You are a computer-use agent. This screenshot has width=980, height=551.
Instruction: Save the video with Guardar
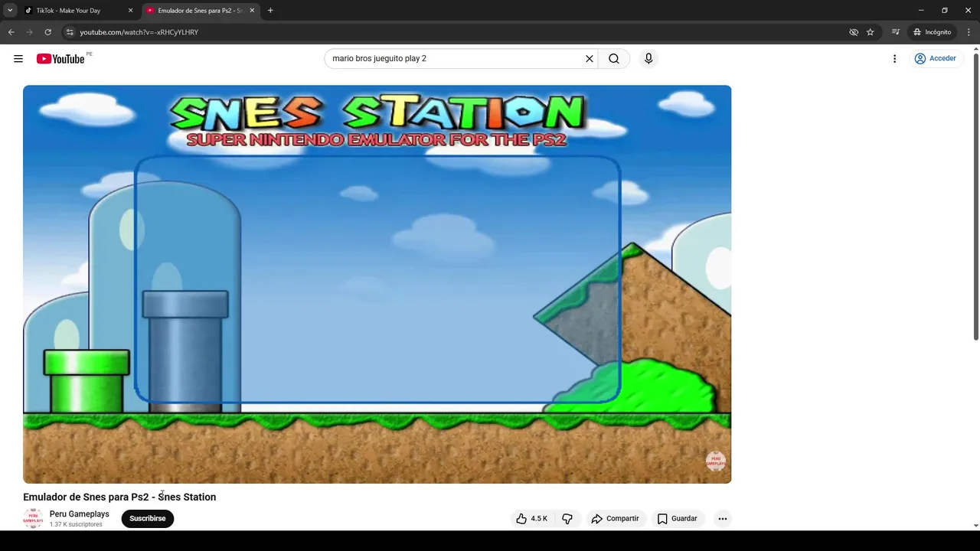pyautogui.click(x=678, y=519)
